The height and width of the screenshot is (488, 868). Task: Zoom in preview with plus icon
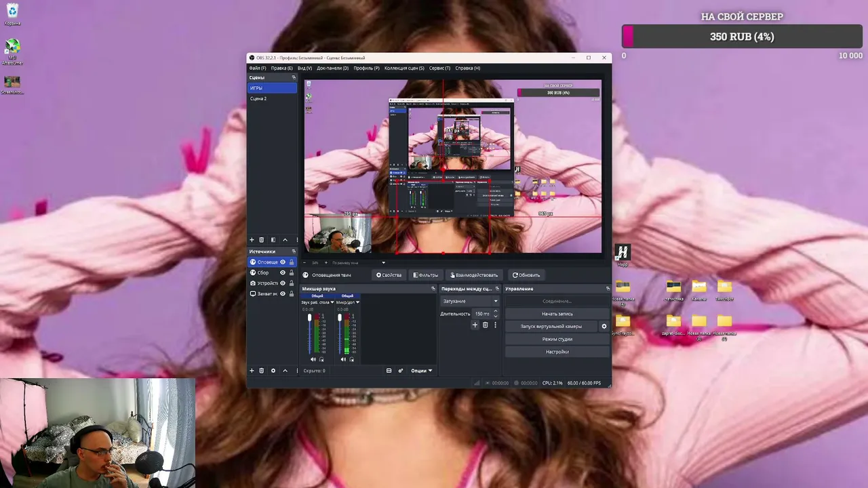click(x=326, y=263)
